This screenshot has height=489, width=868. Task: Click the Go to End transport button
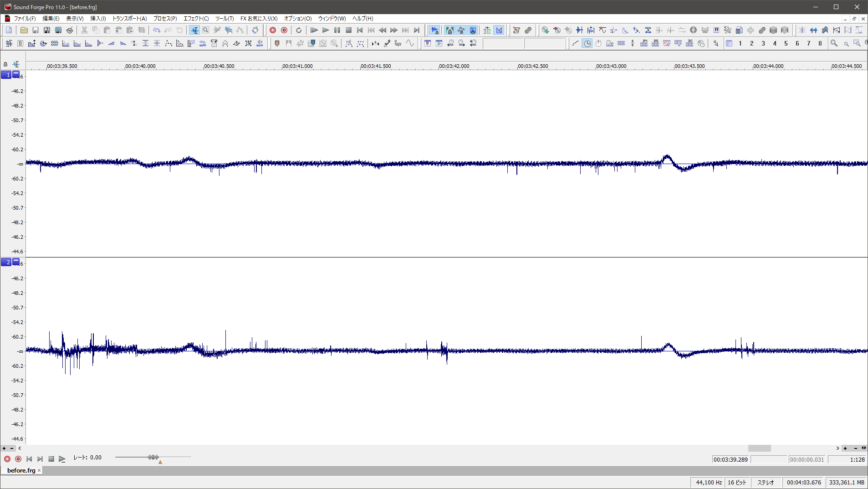click(x=416, y=30)
